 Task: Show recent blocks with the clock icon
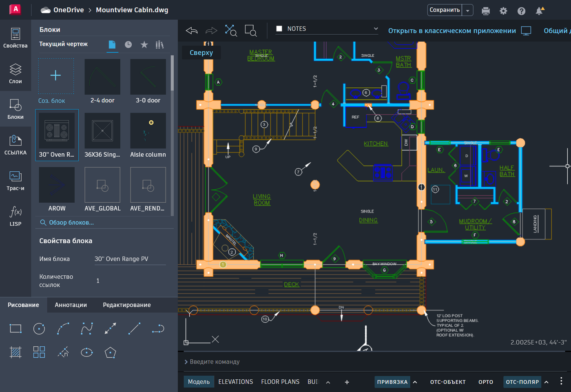point(128,44)
